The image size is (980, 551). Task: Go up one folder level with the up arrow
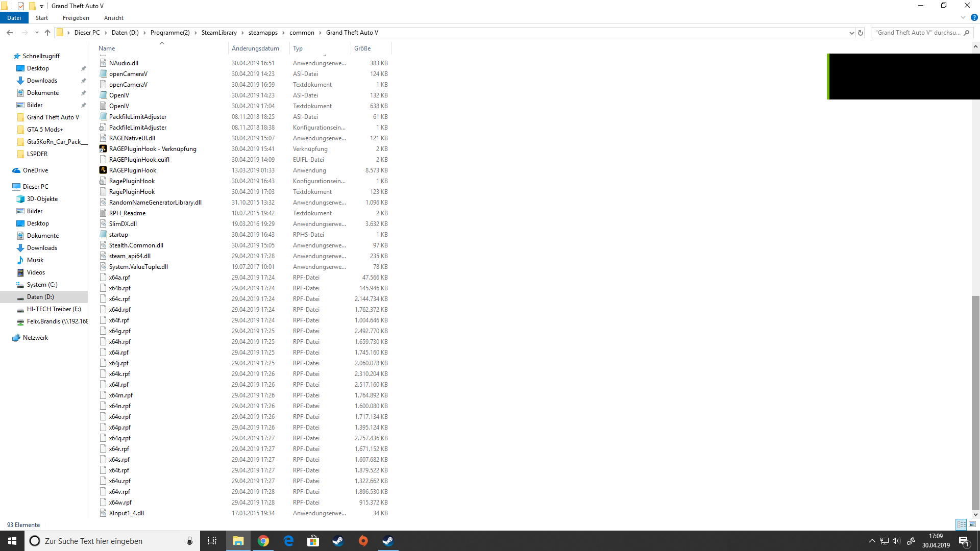tap(47, 33)
